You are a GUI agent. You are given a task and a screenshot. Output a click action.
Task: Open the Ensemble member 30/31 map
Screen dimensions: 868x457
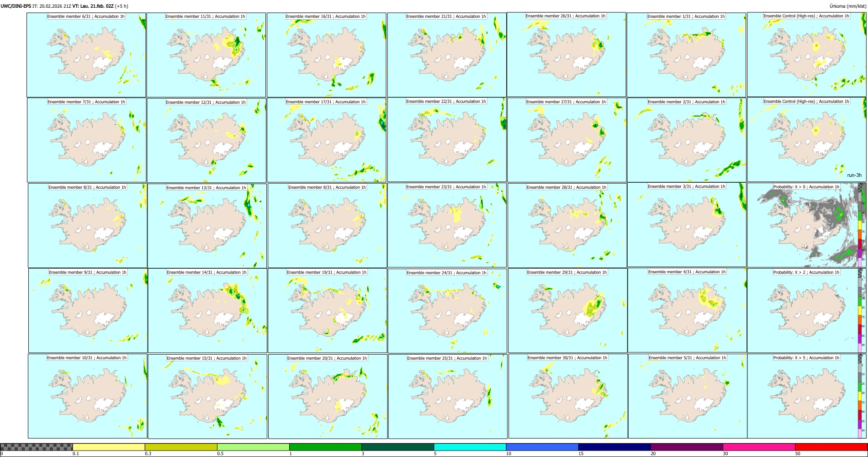point(568,396)
